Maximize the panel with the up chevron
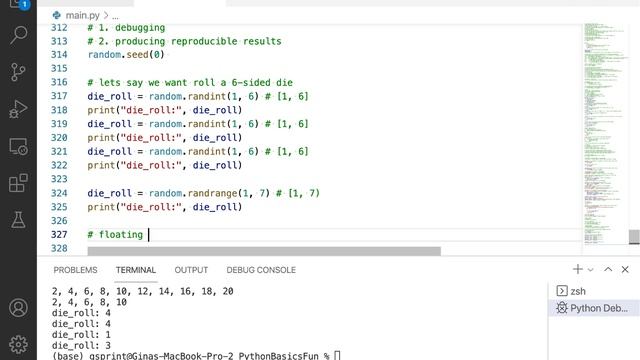 click(608, 269)
